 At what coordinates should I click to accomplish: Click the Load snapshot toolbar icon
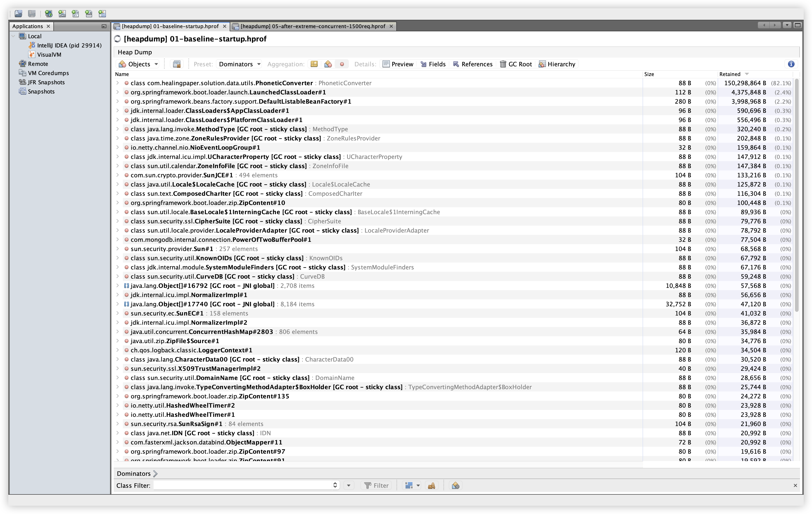tap(19, 14)
